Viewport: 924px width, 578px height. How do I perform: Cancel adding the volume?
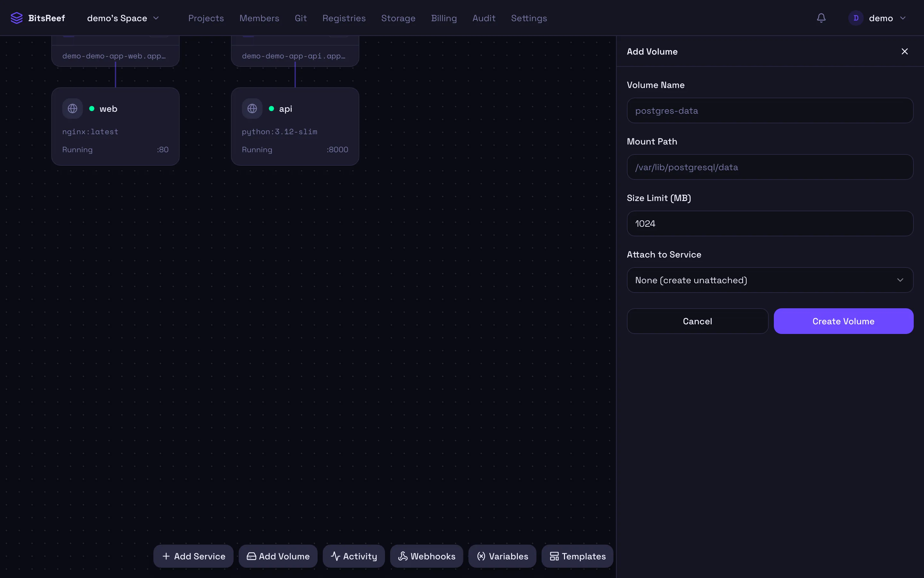[697, 321]
